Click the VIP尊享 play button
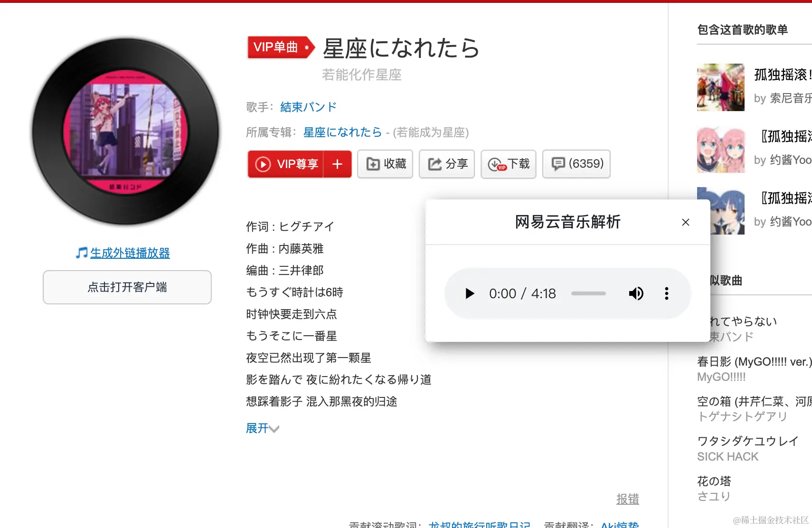Screen dimensions: 812x528 coord(286,164)
